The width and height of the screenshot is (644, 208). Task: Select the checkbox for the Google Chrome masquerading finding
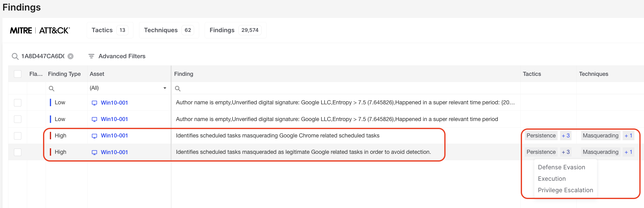pos(18,136)
